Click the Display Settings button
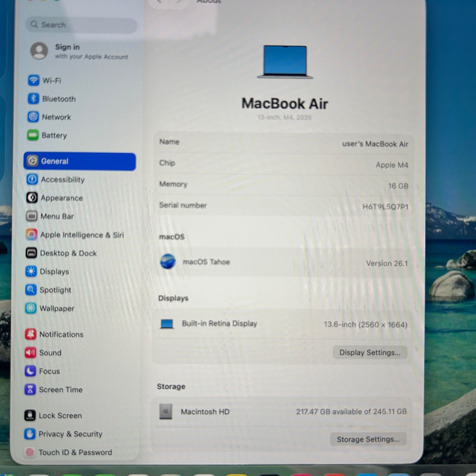The image size is (476, 476). point(370,353)
